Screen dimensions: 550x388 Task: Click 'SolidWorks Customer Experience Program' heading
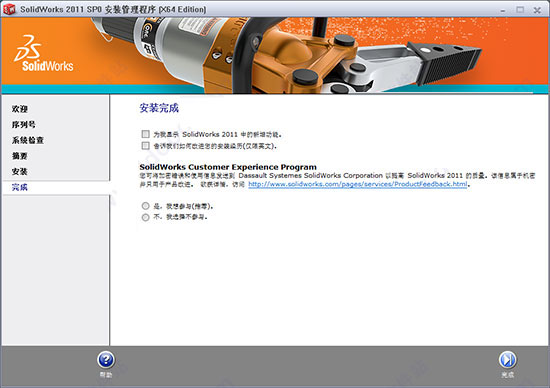pyautogui.click(x=228, y=167)
